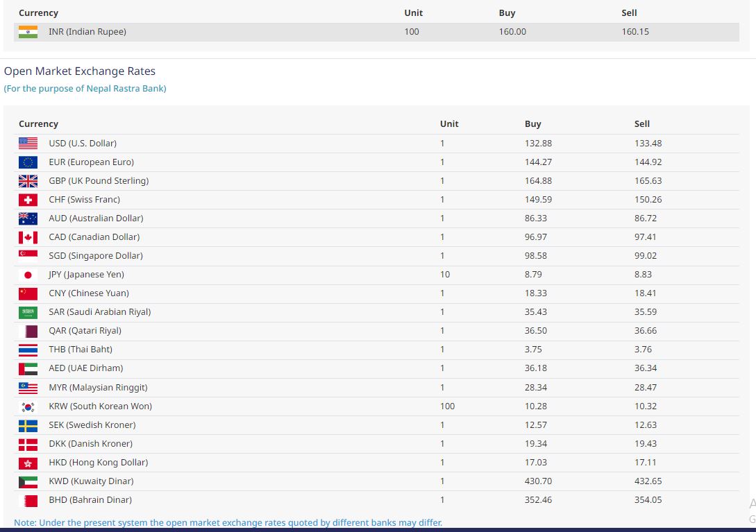Click the Open Market Exchange Rates heading
The width and height of the screenshot is (756, 532).
pos(80,71)
